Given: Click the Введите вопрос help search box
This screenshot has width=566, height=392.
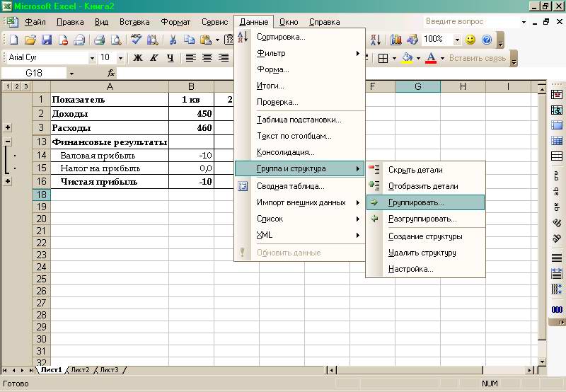Looking at the screenshot, I should tap(471, 22).
